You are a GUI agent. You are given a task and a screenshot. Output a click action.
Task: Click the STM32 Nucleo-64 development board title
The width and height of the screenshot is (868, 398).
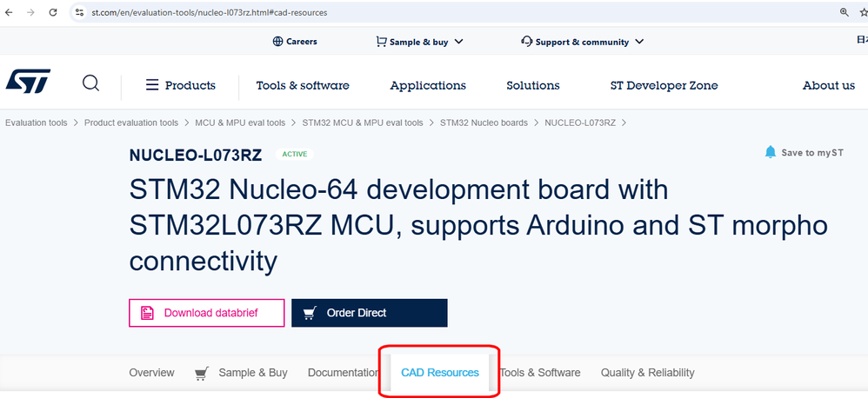coord(478,226)
